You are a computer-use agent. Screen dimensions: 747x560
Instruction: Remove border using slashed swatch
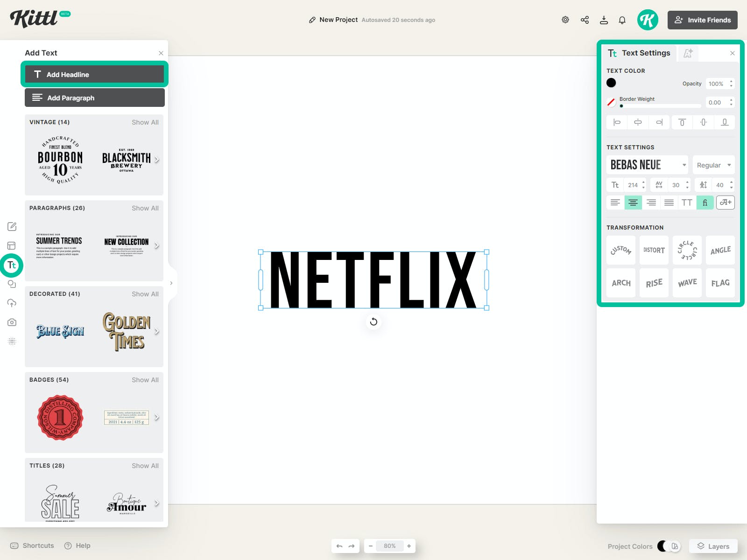[611, 102]
